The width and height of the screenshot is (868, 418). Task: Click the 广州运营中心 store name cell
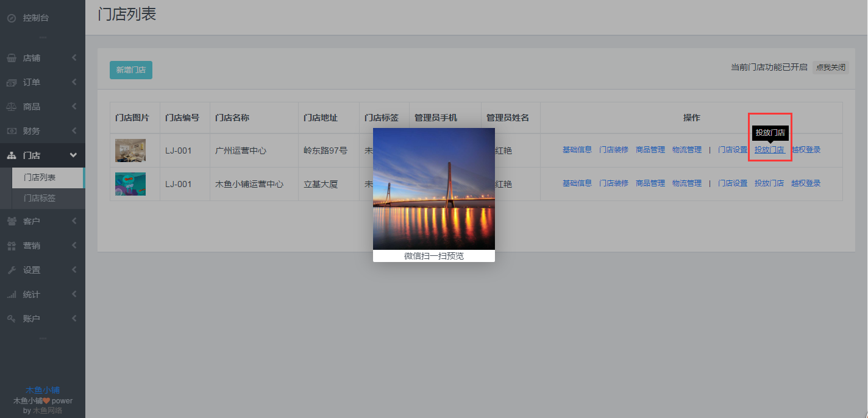(254, 151)
